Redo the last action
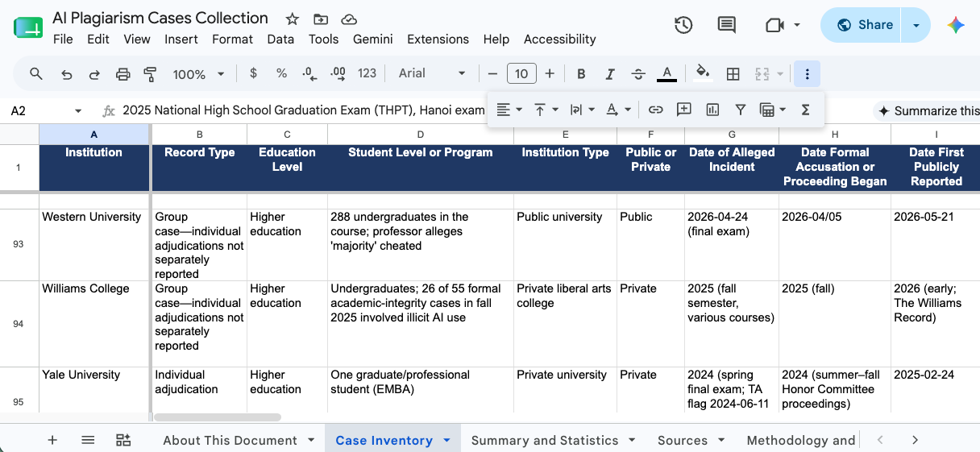The height and width of the screenshot is (452, 980). tap(94, 74)
